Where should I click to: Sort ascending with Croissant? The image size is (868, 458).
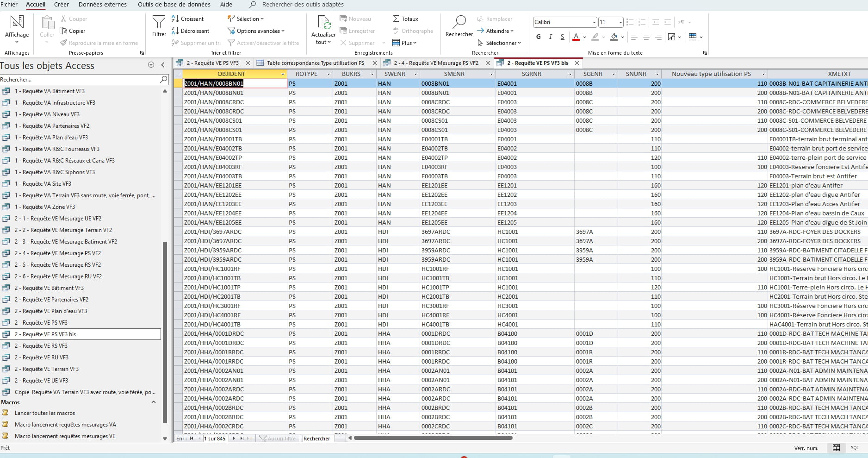188,19
